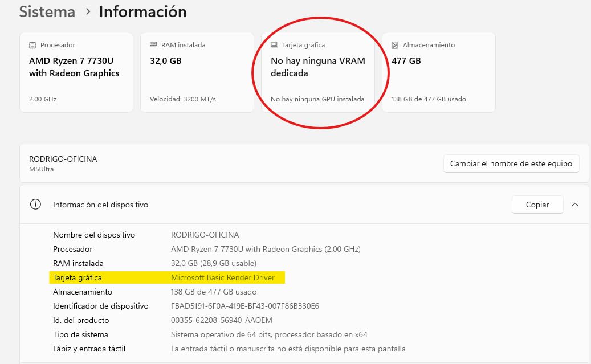
Task: Open the Almacenamiento 477 GB card
Action: point(439,72)
